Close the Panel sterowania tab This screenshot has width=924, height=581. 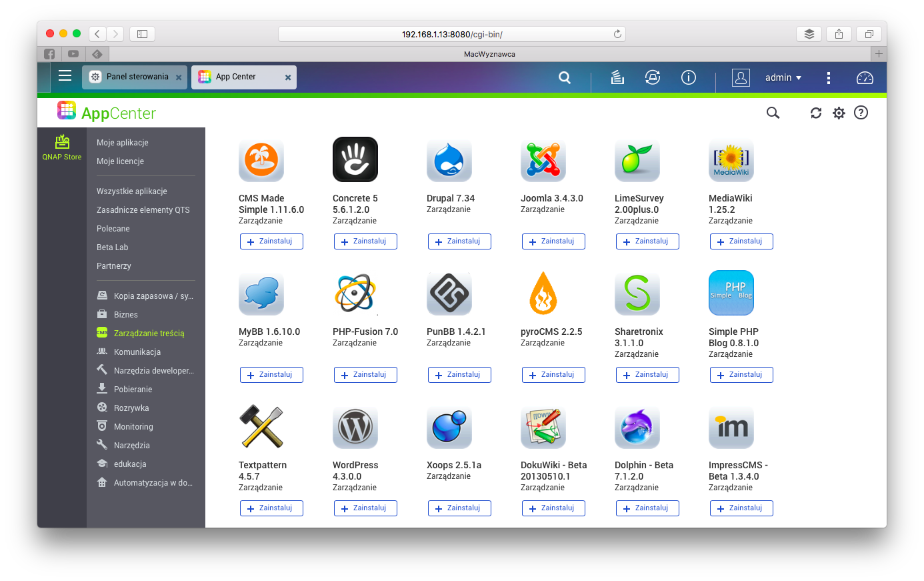(x=179, y=77)
